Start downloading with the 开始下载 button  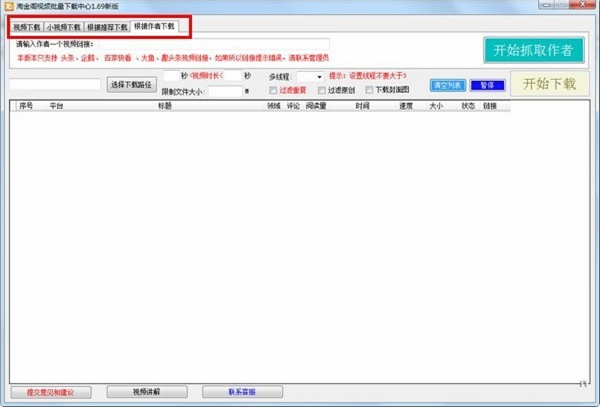point(549,84)
